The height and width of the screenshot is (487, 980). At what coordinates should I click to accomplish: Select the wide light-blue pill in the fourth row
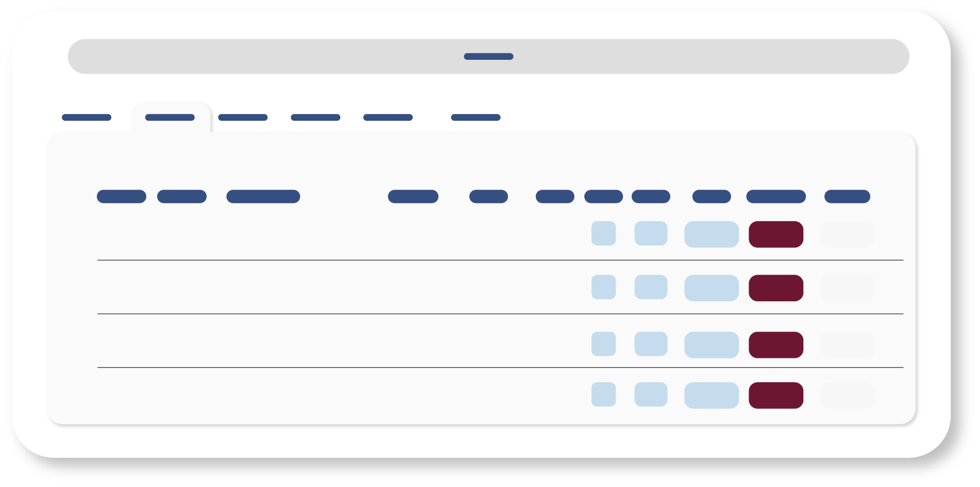711,396
